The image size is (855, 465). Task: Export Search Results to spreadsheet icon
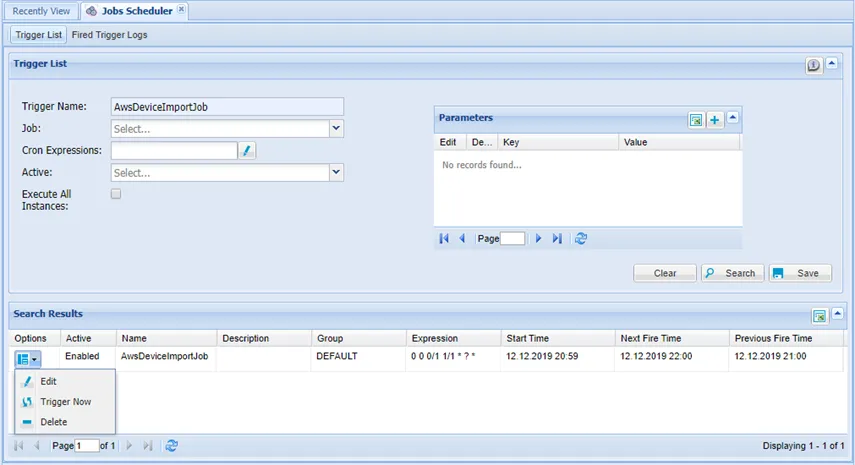[x=819, y=316]
